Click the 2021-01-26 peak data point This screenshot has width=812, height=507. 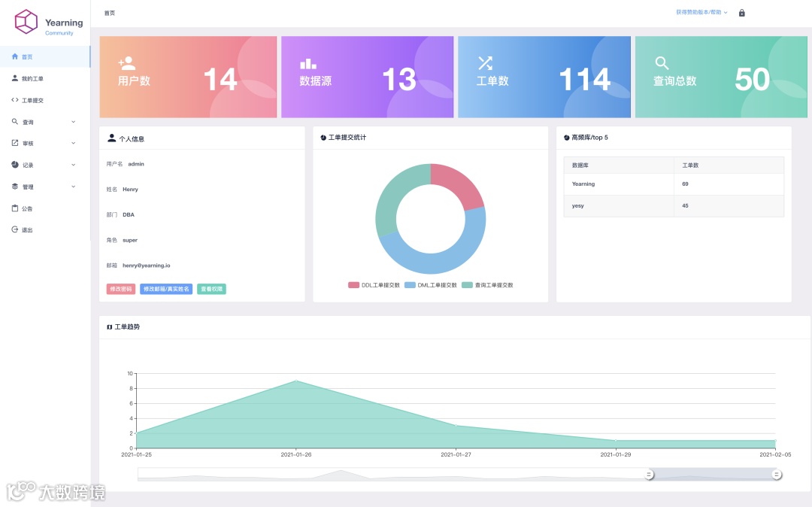pos(296,381)
